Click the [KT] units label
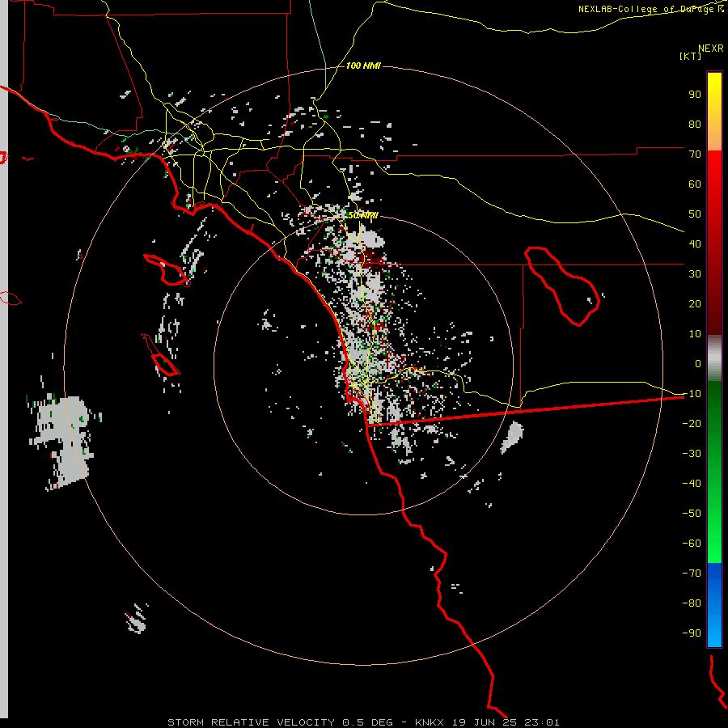This screenshot has width=728, height=728. pyautogui.click(x=691, y=56)
